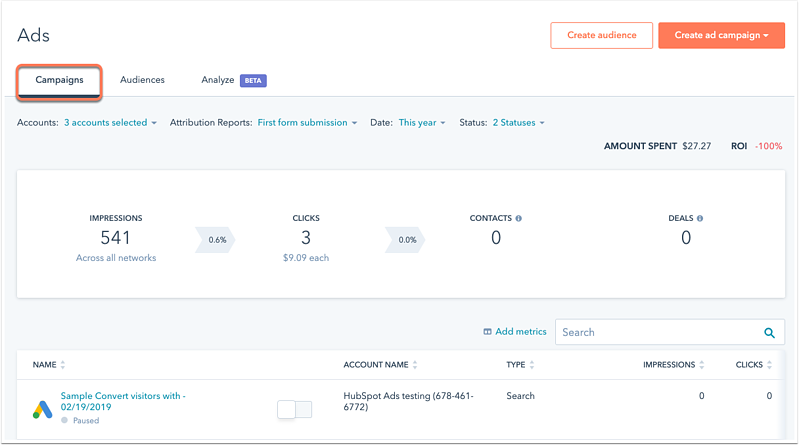799x445 pixels.
Task: Click the Google Ads campaign logo icon
Action: tap(43, 408)
